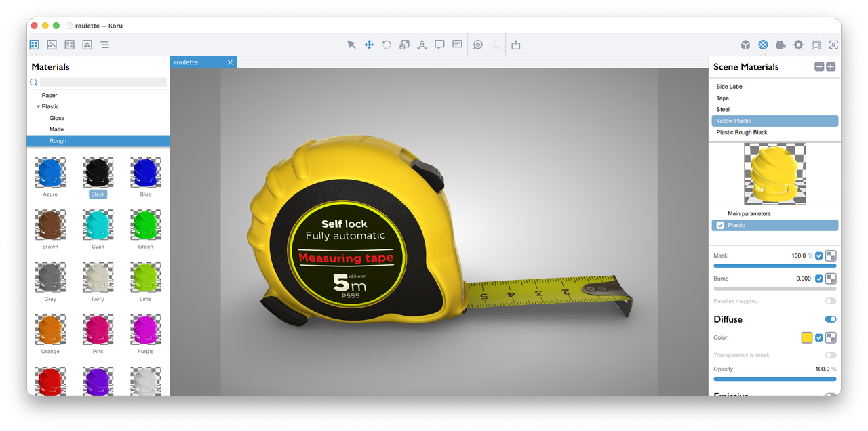Toggle the Transparency is mask switch

pyautogui.click(x=831, y=355)
